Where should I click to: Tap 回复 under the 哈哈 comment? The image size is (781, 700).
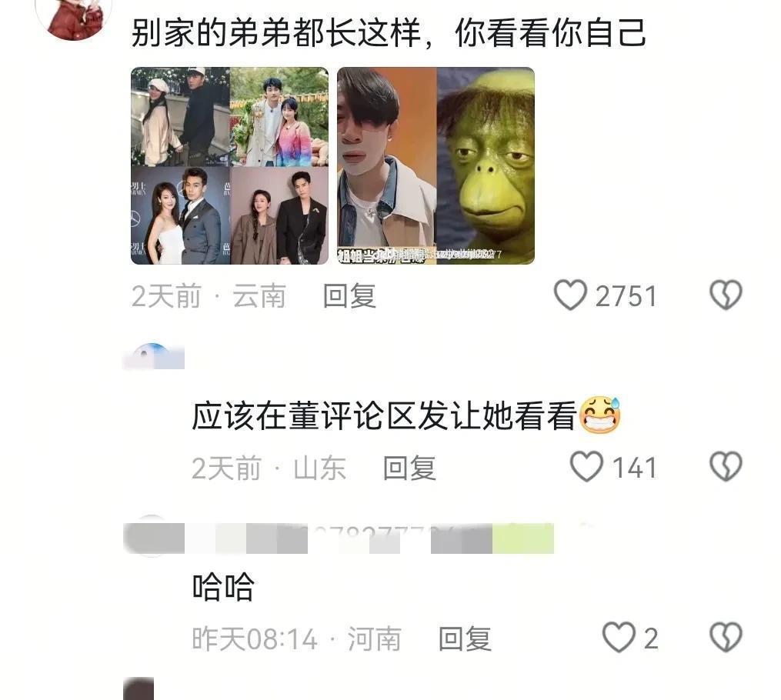(x=465, y=638)
